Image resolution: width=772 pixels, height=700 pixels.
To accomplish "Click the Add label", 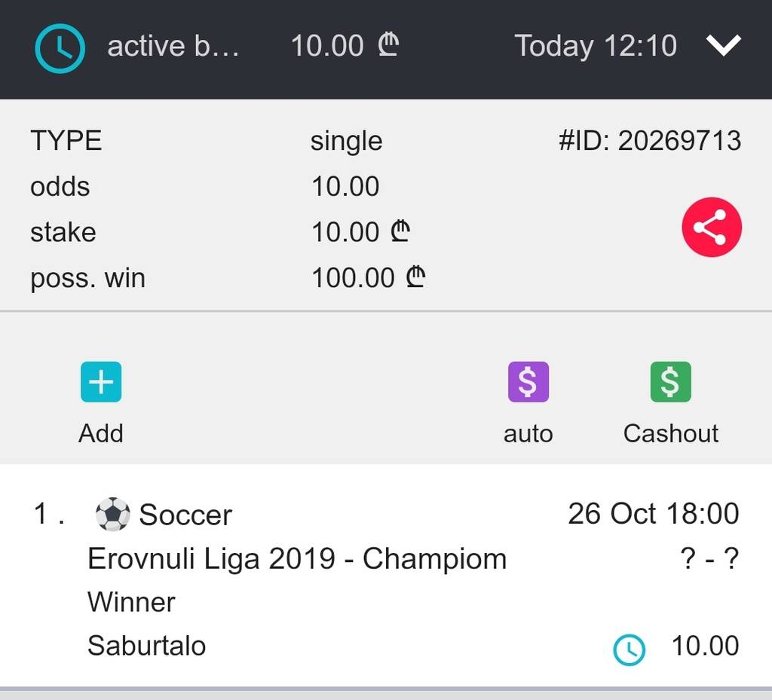I will coord(100,433).
